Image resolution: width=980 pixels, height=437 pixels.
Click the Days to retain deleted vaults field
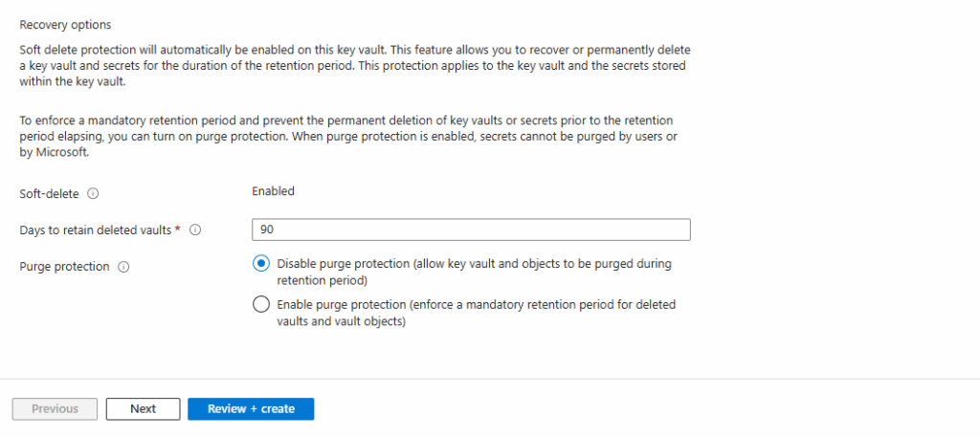tap(471, 229)
